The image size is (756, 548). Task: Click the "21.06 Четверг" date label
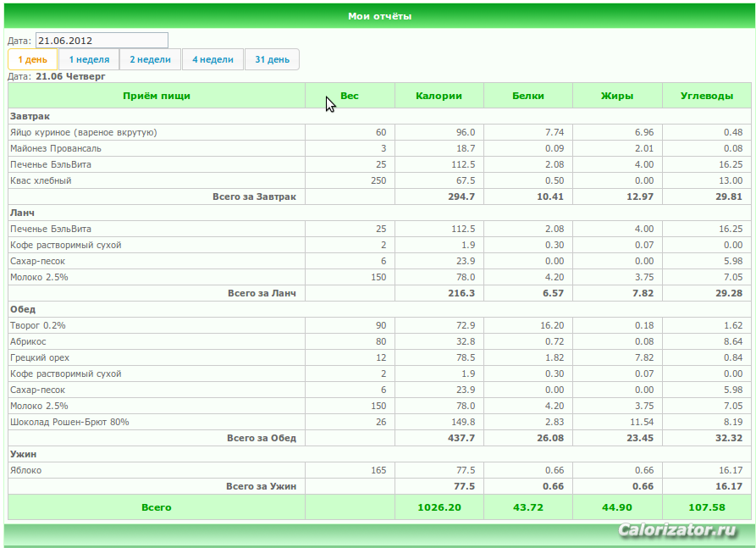pos(70,76)
